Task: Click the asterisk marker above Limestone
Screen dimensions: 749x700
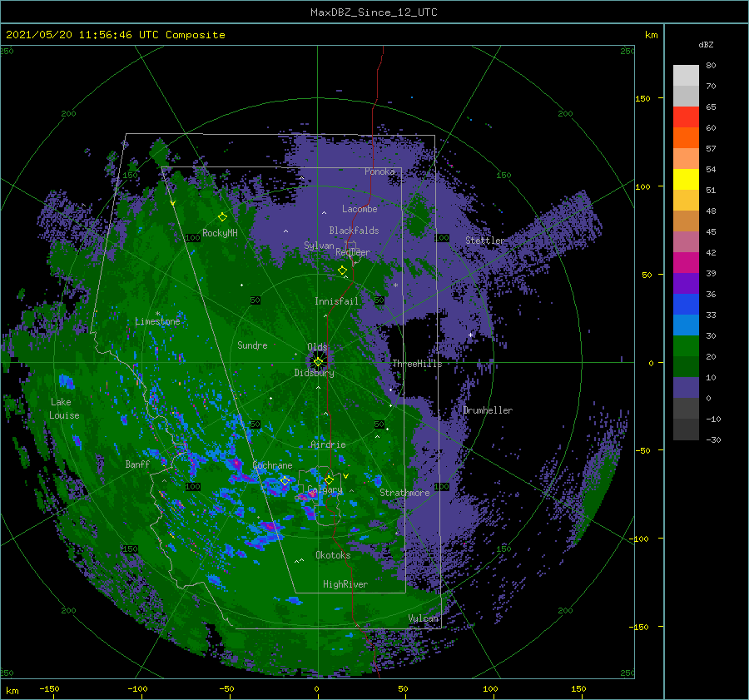Action: click(157, 314)
